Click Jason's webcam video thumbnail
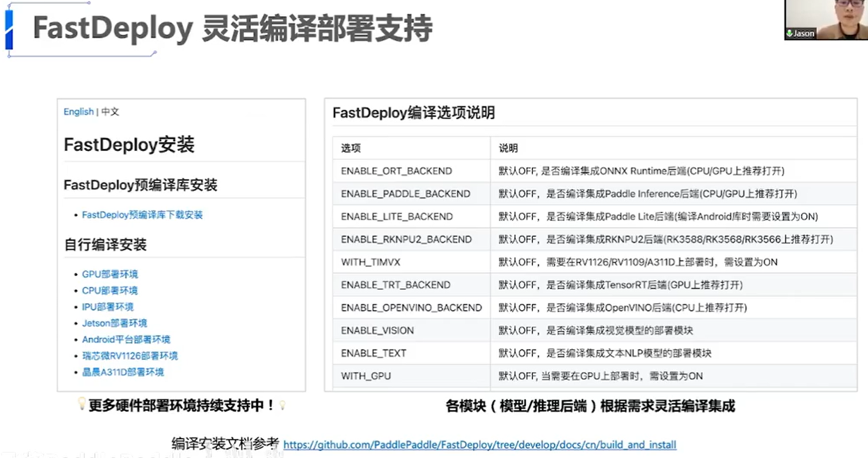This screenshot has width=868, height=458. (826, 20)
